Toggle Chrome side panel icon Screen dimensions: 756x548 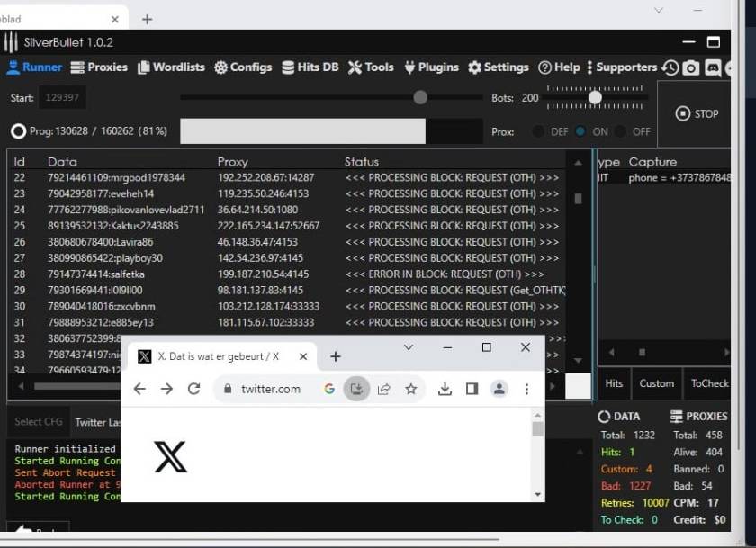point(472,389)
